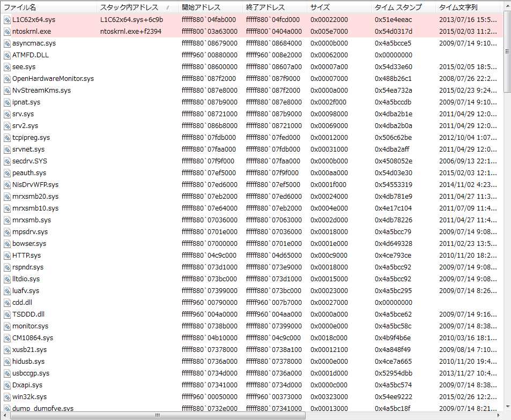Select the xusb21.sys file name
Viewport: 511px width, 420px height.
coord(29,350)
